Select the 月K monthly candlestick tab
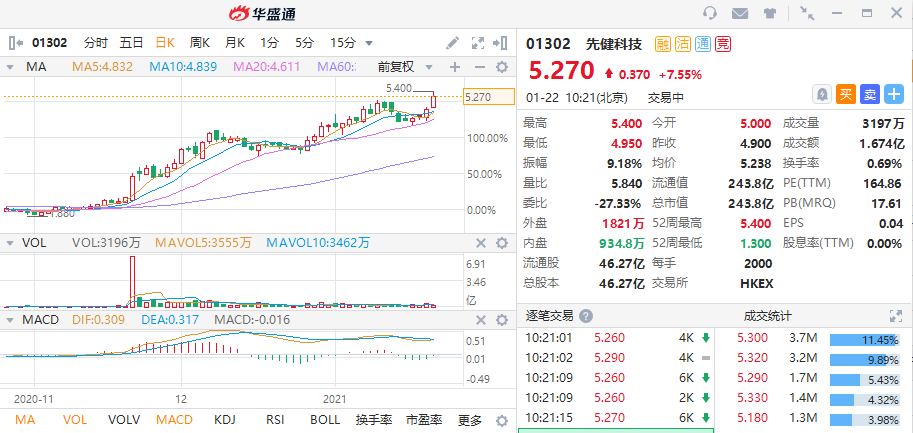The image size is (913, 433). (x=235, y=42)
